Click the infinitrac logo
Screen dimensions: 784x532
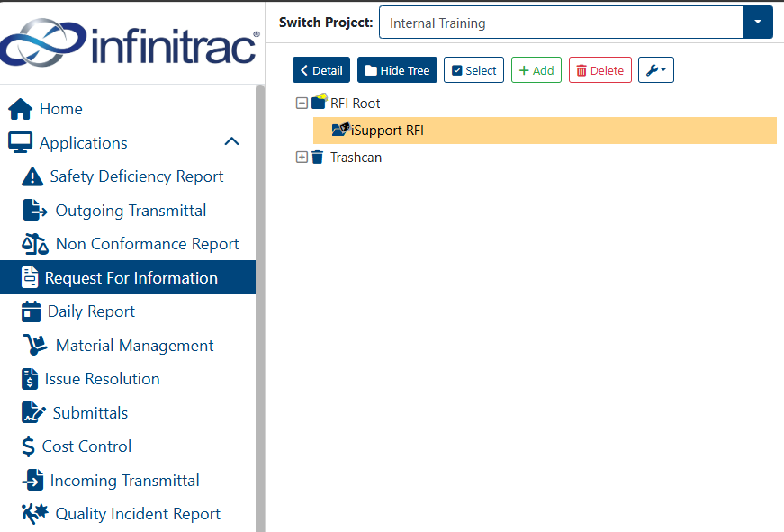point(130,42)
